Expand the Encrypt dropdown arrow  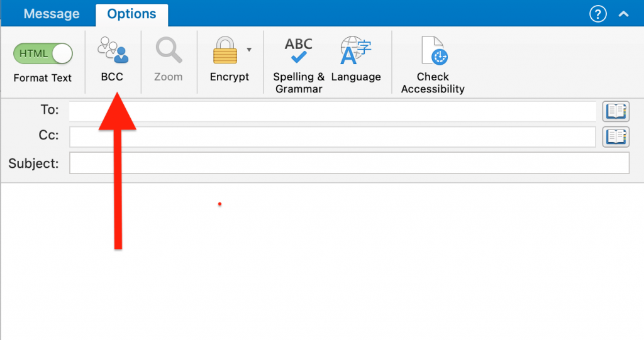click(249, 50)
